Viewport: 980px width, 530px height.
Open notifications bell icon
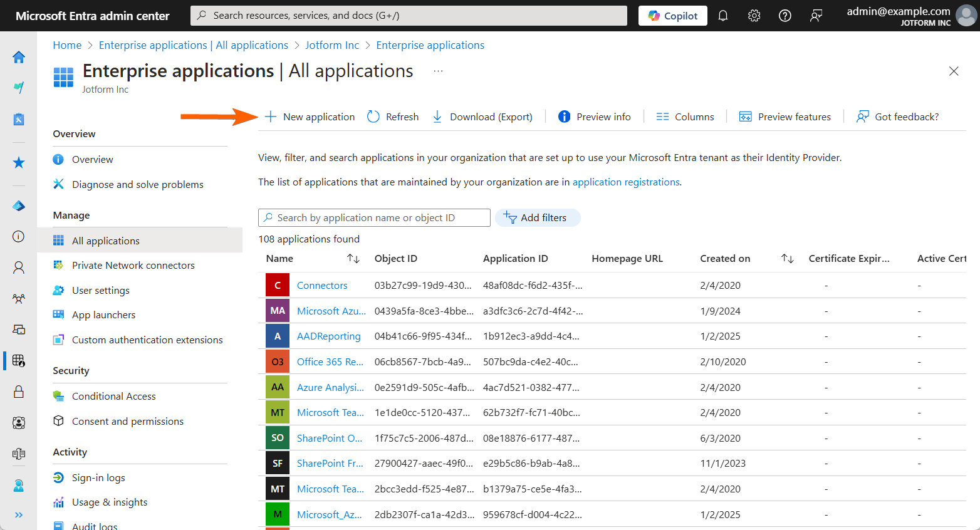click(x=723, y=16)
